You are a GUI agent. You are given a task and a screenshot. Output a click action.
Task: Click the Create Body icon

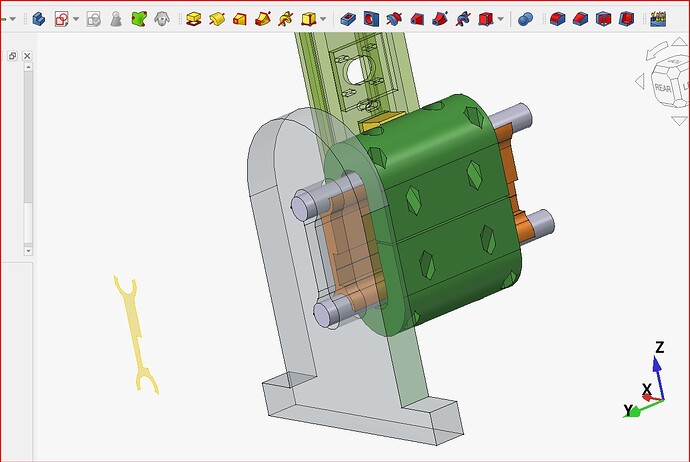point(39,19)
